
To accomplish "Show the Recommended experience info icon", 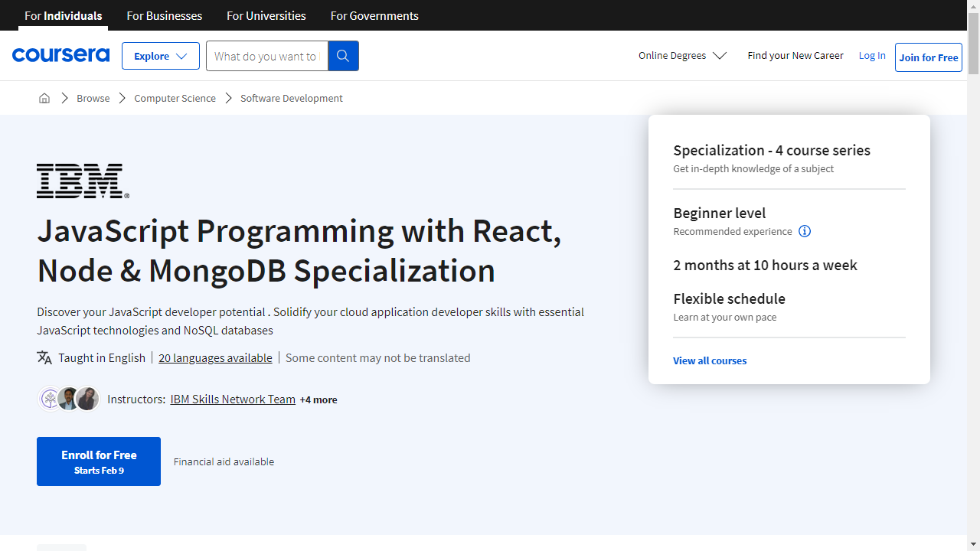I will pos(805,231).
